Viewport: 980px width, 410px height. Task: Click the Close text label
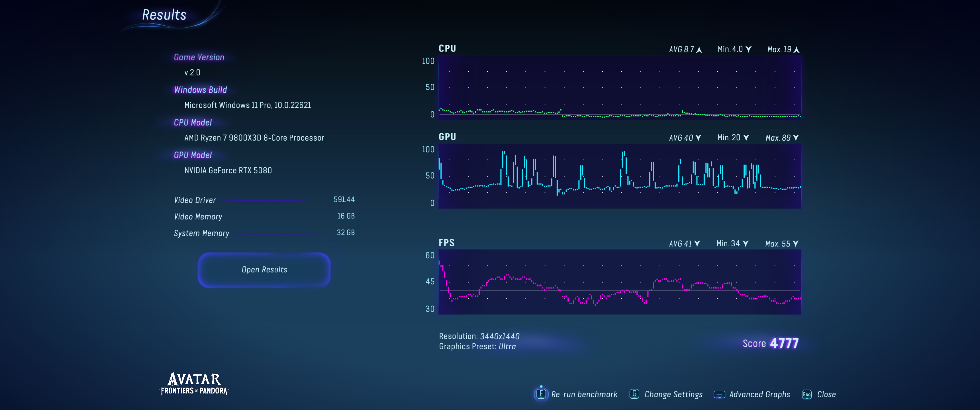tap(826, 394)
